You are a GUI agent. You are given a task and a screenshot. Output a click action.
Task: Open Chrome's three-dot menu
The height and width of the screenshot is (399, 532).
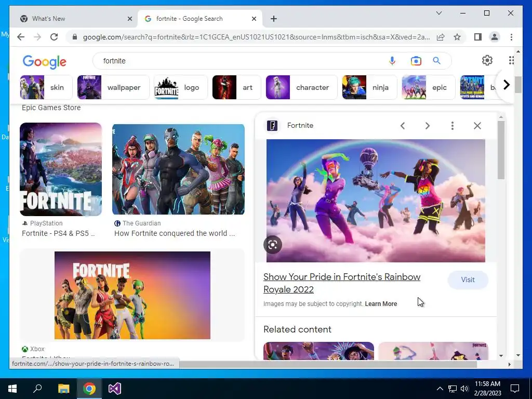511,37
